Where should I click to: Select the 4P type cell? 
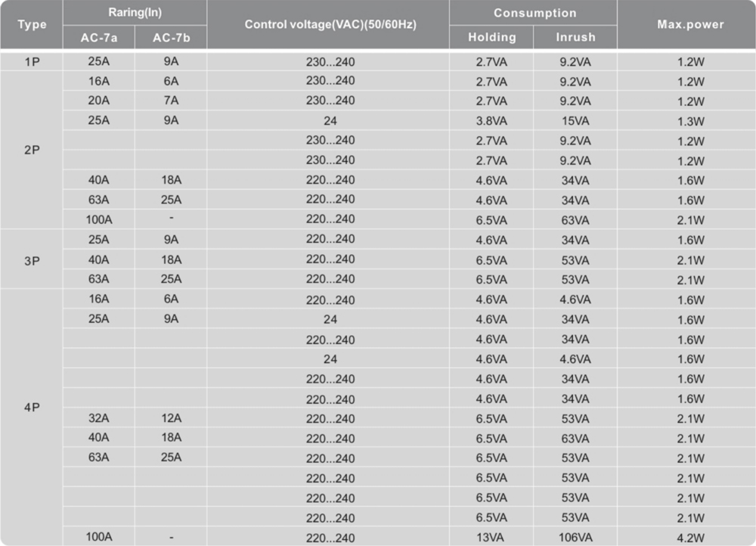(32, 408)
